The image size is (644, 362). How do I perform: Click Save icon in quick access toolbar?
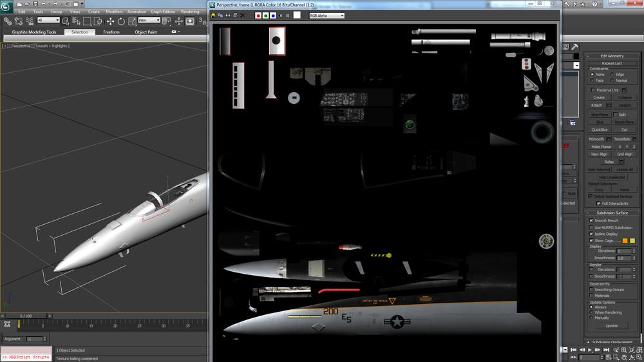coord(34,4)
